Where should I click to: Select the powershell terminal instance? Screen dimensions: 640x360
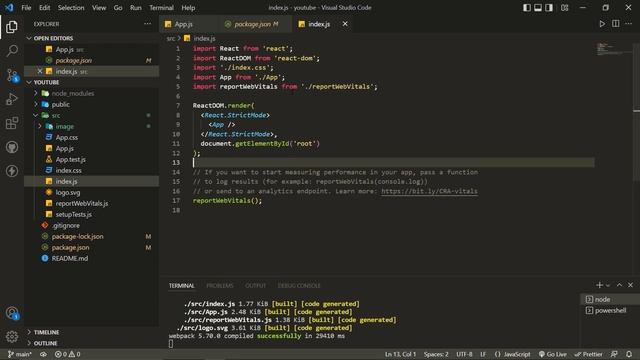pyautogui.click(x=610, y=310)
